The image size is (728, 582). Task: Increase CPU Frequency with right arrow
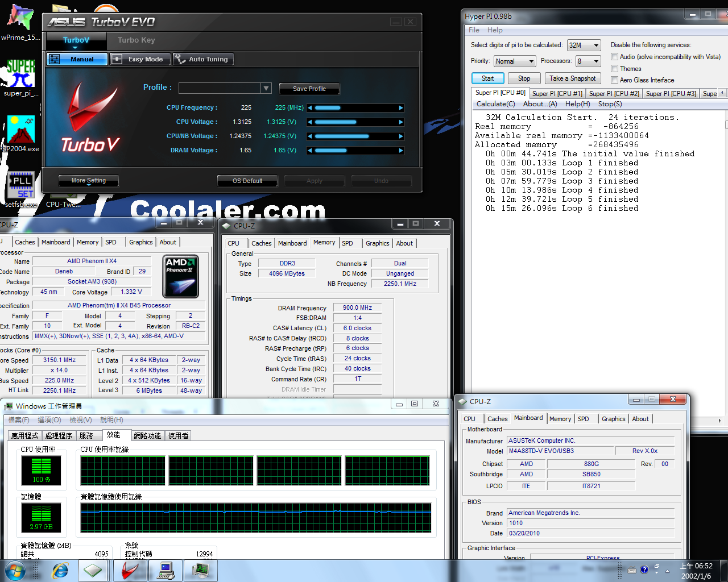pos(401,108)
